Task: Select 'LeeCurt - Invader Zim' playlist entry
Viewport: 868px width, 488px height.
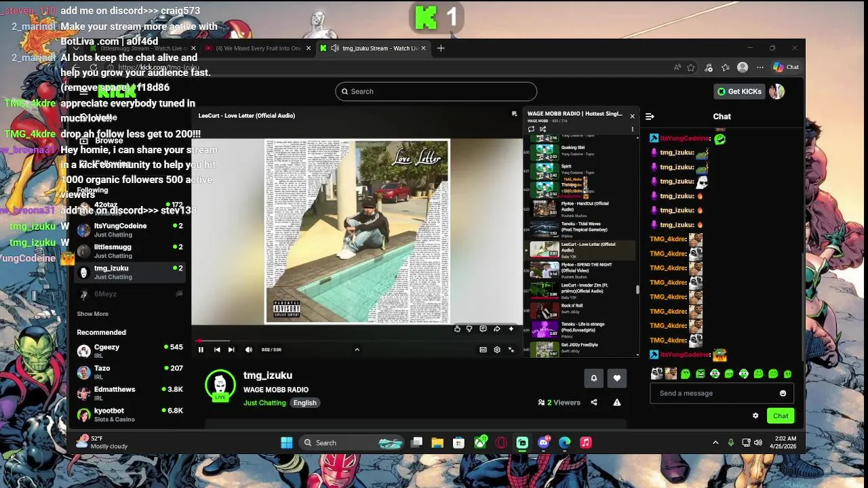Action: 582,290
